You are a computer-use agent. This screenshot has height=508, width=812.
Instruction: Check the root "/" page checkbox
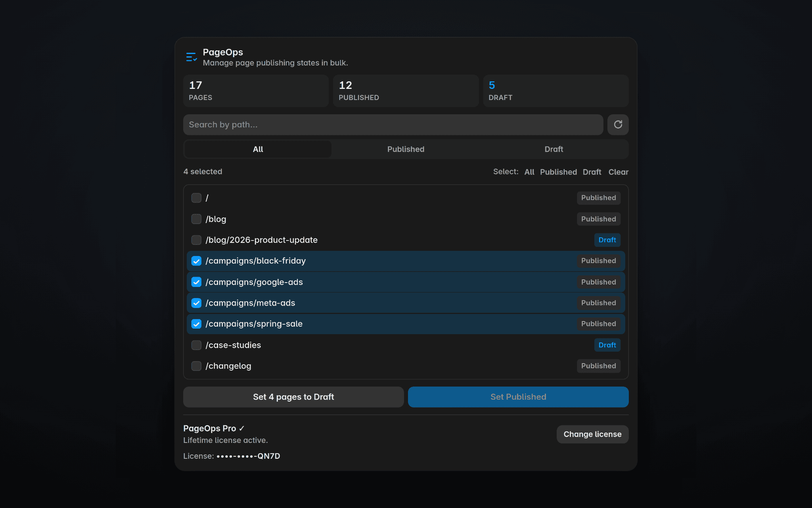tap(196, 198)
